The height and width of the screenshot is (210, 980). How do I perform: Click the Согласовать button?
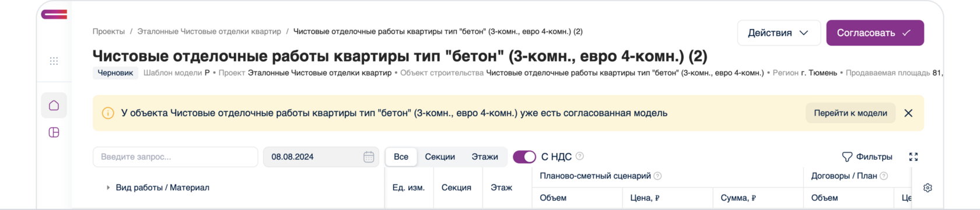coord(875,33)
